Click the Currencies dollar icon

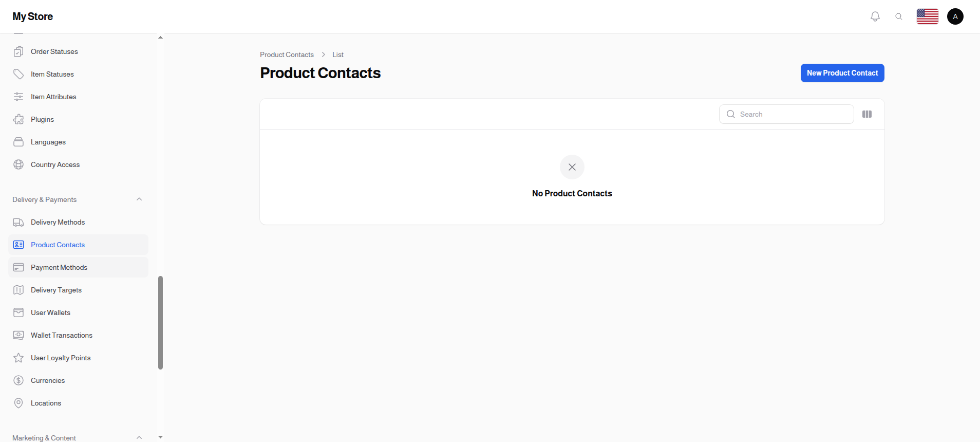click(x=18, y=380)
